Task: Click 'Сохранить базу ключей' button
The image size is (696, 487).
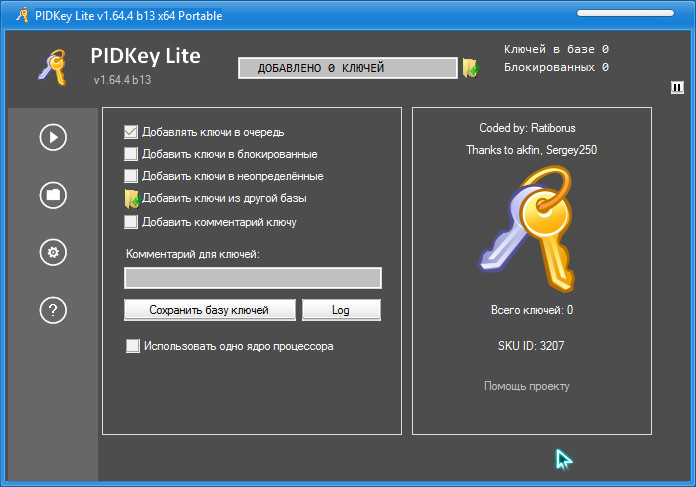Action: (x=209, y=310)
